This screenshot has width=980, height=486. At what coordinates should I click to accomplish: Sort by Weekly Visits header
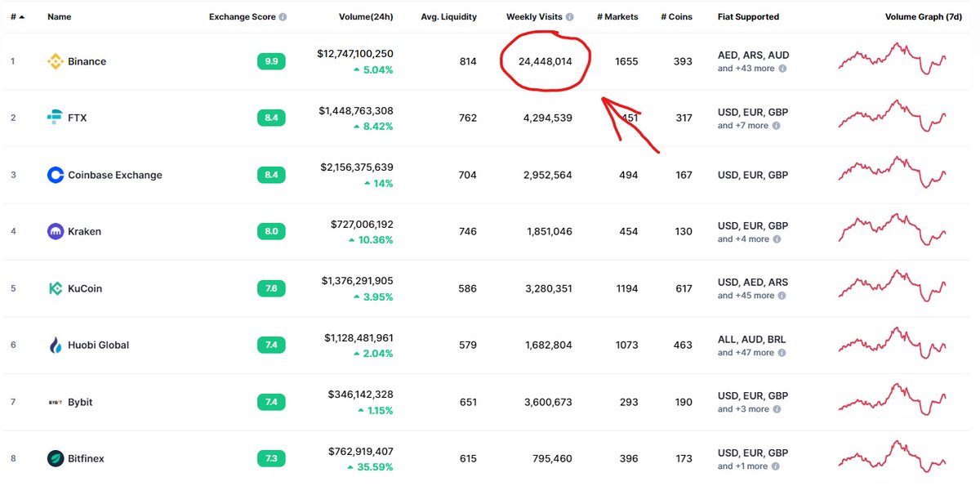coord(534,16)
